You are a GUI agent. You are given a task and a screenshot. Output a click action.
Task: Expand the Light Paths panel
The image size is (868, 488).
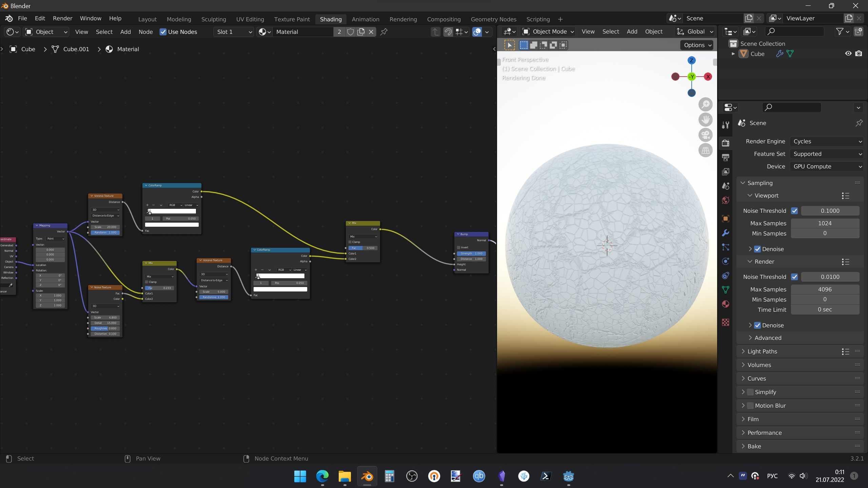[x=762, y=351]
